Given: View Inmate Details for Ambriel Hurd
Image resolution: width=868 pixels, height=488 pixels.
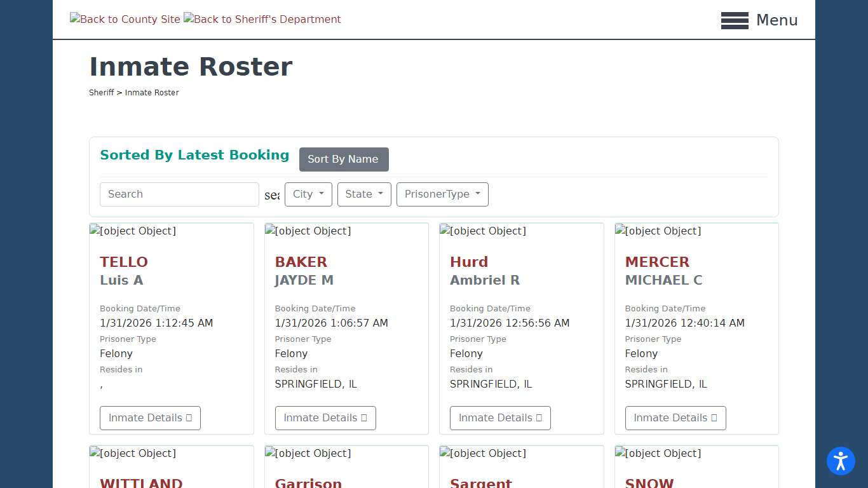Looking at the screenshot, I should point(500,417).
